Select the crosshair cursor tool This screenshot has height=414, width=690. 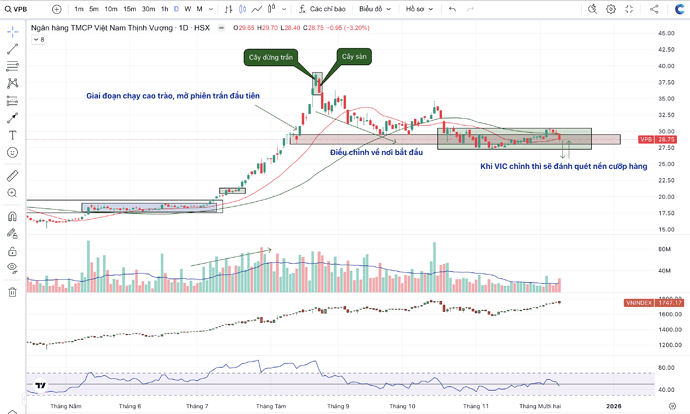point(12,32)
